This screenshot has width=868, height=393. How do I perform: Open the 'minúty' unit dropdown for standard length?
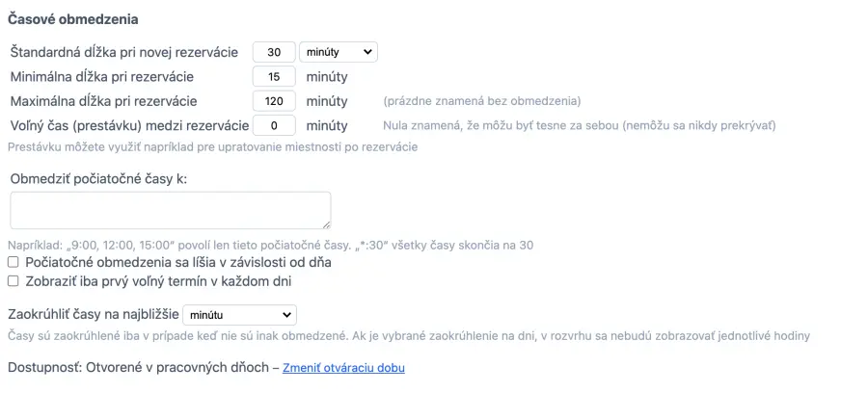coord(338,52)
